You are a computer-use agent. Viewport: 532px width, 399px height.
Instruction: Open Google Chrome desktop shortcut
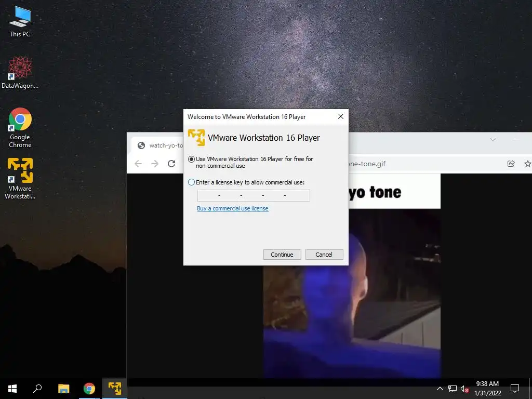click(20, 128)
